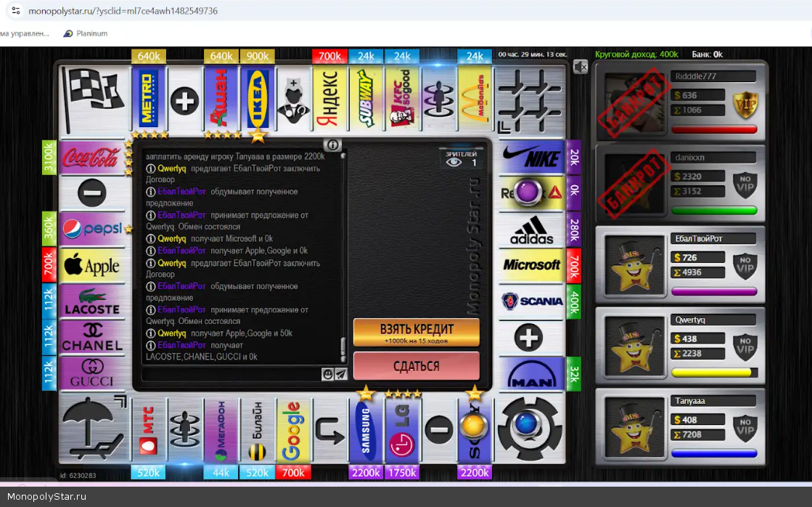Select the MAN property cell

click(531, 373)
